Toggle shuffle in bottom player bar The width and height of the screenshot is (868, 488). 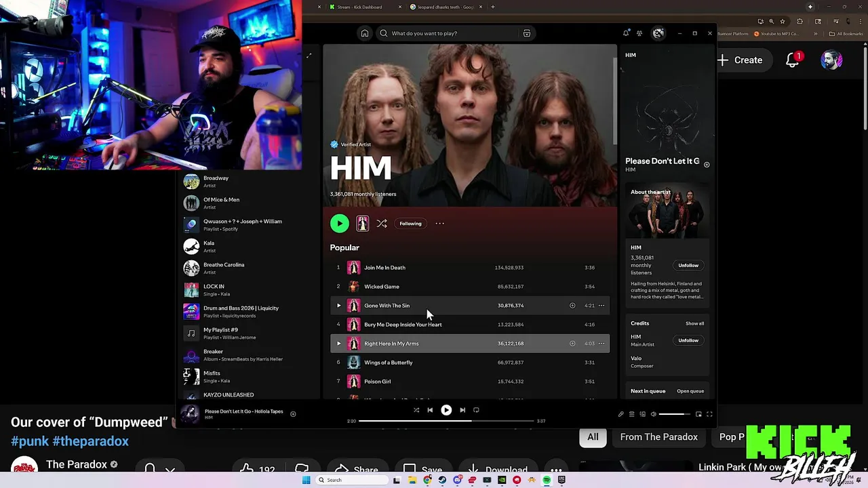pyautogui.click(x=416, y=410)
